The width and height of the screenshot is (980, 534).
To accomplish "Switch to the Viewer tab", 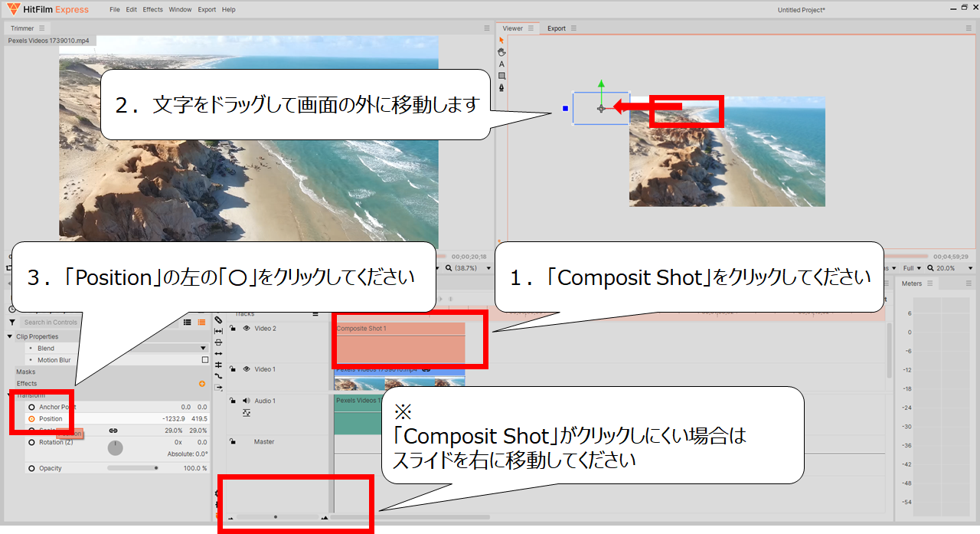I will pos(513,28).
